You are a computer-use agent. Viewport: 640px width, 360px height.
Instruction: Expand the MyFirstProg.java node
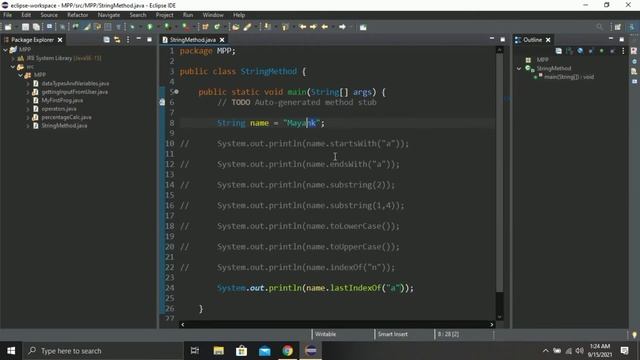coord(28,100)
